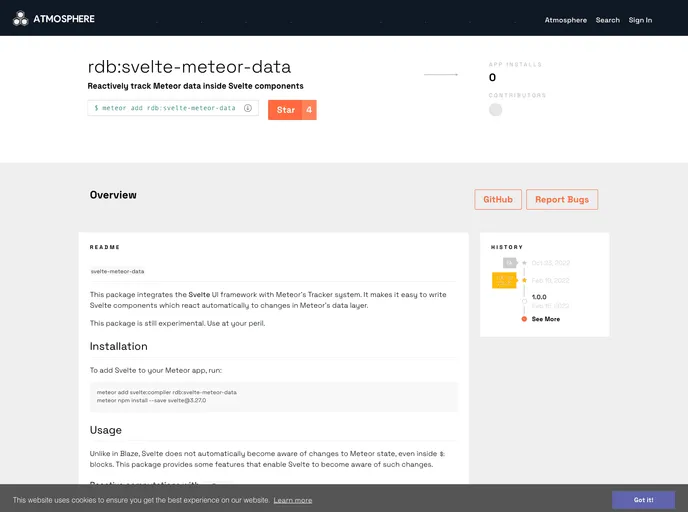The height and width of the screenshot is (512, 688).
Task: Click the hollow circle marker for version 1.0.0
Action: click(524, 301)
